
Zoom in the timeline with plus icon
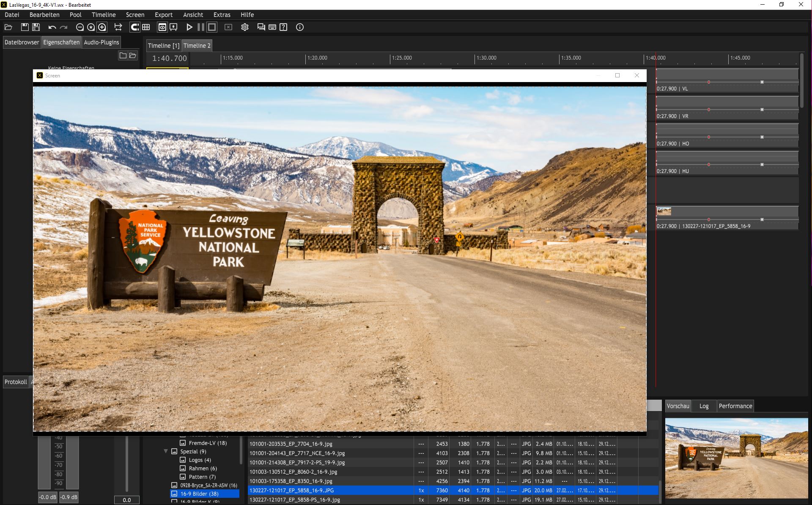tap(102, 27)
